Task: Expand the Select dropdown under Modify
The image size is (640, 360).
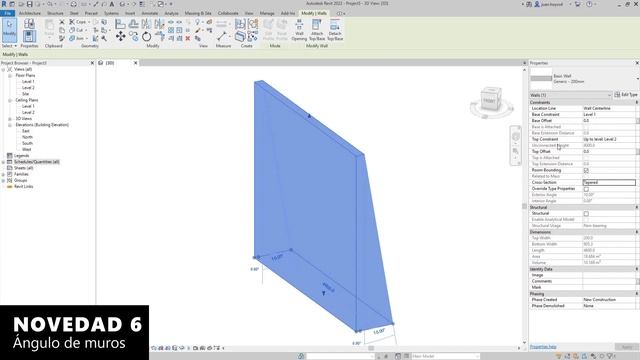Action: tap(9, 46)
